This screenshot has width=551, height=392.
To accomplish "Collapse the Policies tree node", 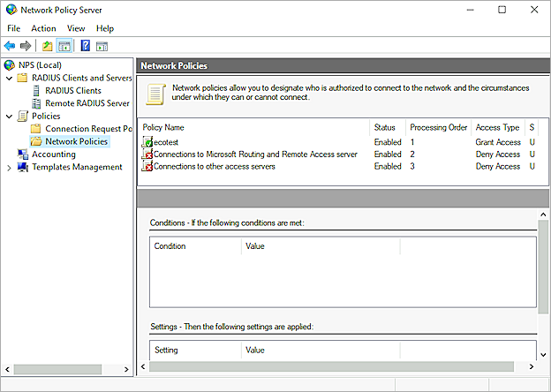I will click(x=10, y=116).
